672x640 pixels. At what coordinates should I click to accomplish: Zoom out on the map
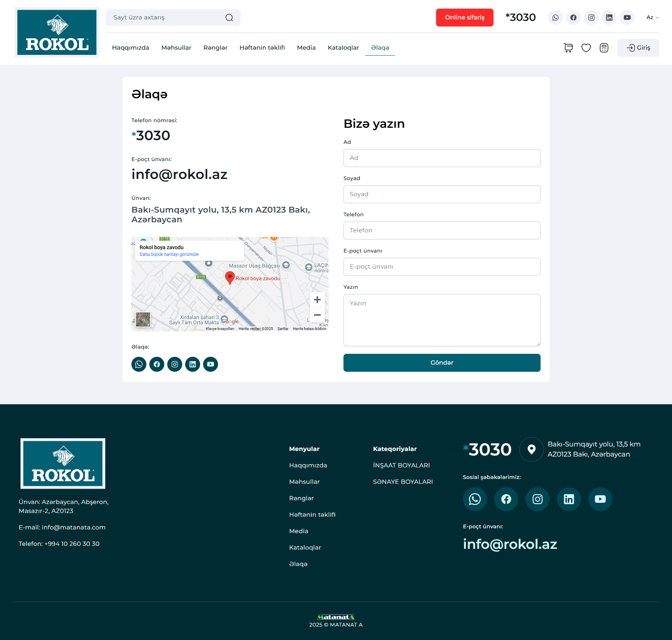317,315
